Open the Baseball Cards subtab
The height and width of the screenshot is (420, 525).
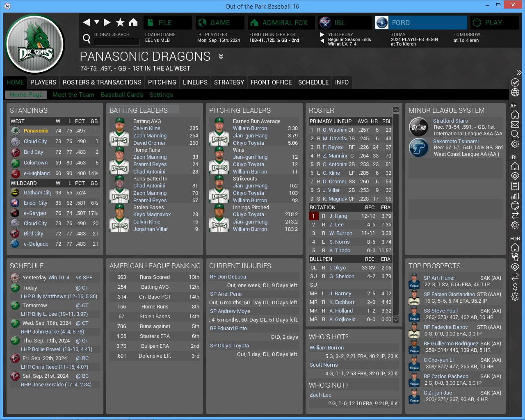[x=122, y=95]
